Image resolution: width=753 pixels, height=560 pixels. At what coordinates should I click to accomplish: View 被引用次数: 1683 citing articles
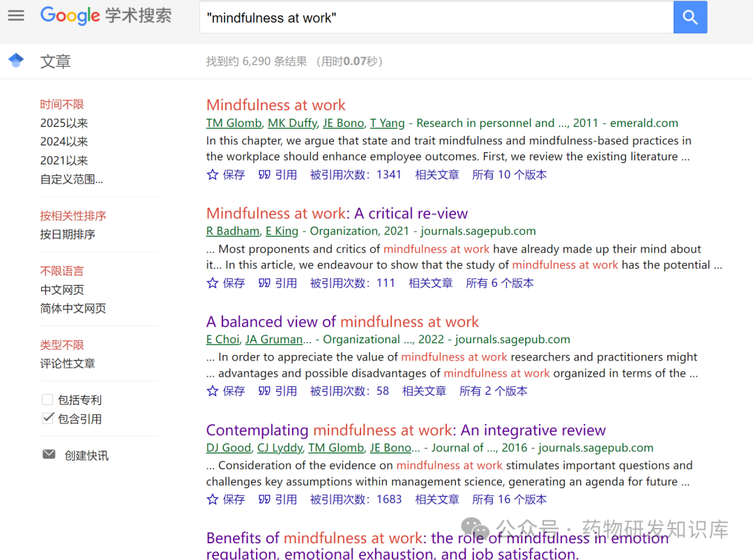click(x=356, y=499)
